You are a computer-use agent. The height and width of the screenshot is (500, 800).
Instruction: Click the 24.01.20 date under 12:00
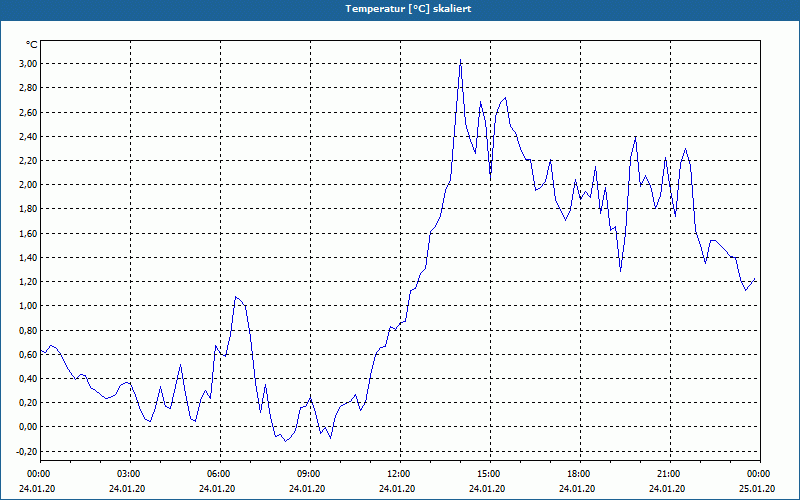tap(397, 489)
